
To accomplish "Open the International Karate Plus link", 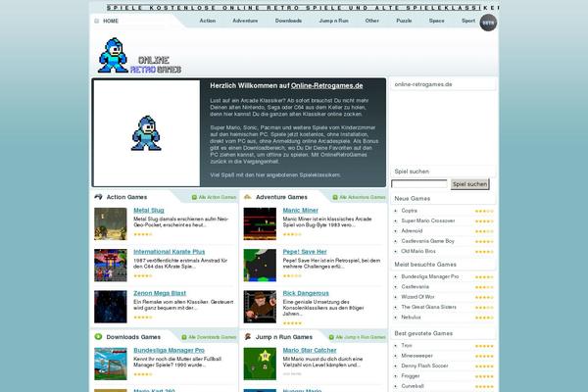I will click(170, 252).
